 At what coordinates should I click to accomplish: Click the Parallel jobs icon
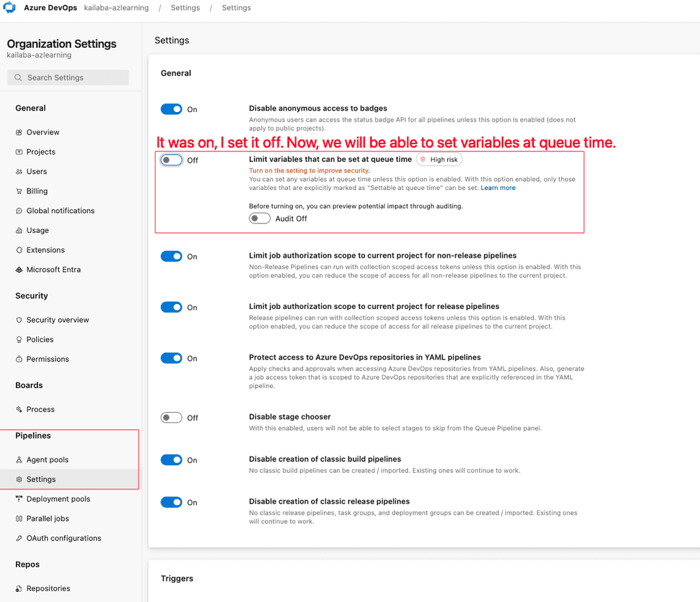click(18, 519)
